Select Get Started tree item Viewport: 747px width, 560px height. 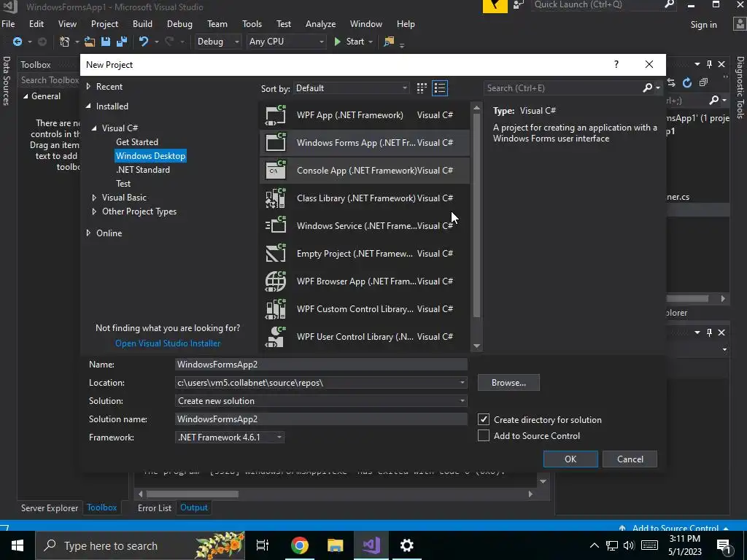coord(137,142)
